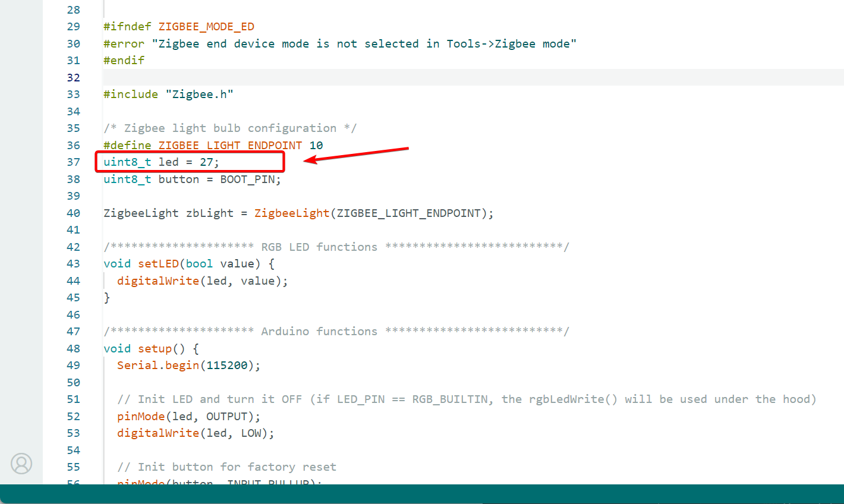Click the LOW argument on line 53
The image size is (844, 504).
click(x=251, y=433)
